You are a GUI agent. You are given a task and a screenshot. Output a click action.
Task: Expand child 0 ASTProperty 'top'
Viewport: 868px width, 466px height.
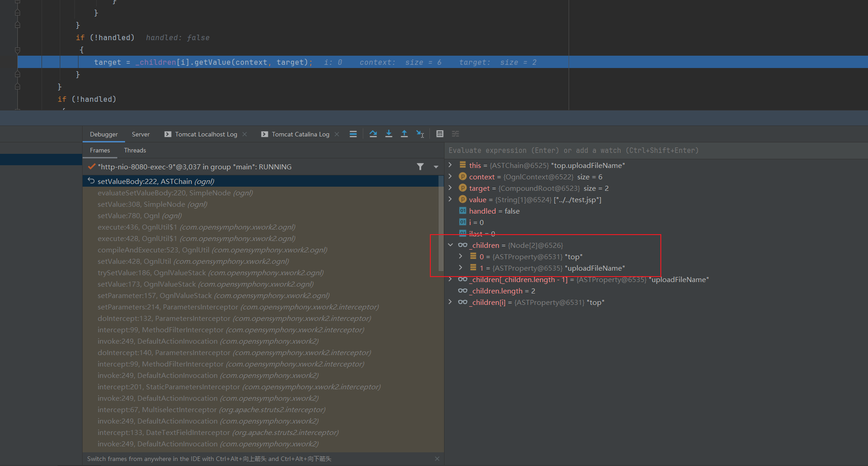461,257
